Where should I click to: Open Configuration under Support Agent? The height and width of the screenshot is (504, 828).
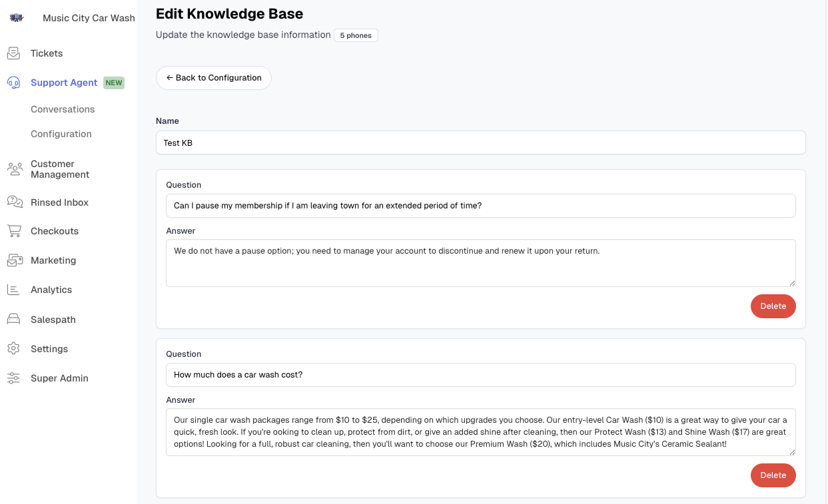61,134
